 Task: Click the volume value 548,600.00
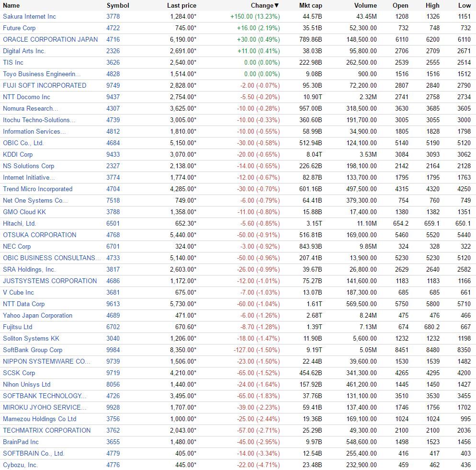pyautogui.click(x=362, y=442)
